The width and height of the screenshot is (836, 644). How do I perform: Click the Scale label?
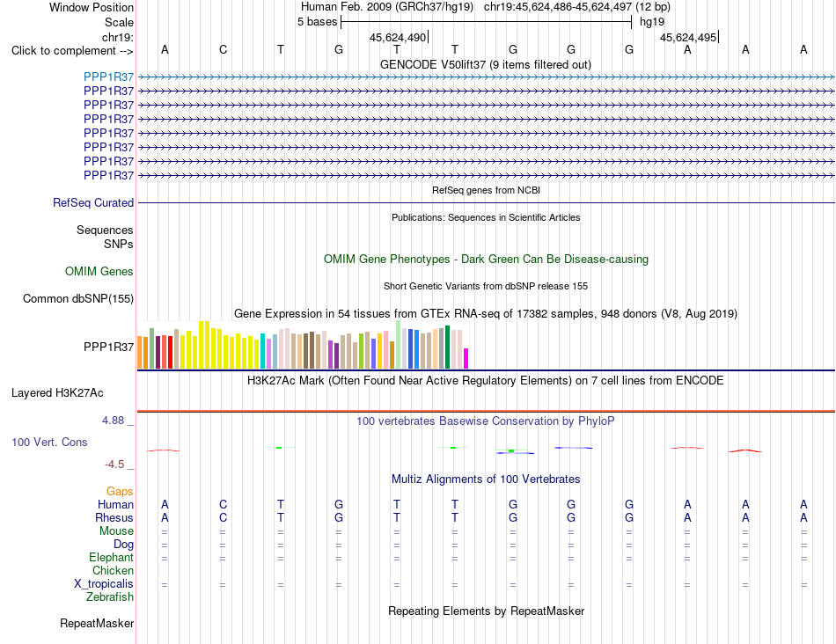119,22
